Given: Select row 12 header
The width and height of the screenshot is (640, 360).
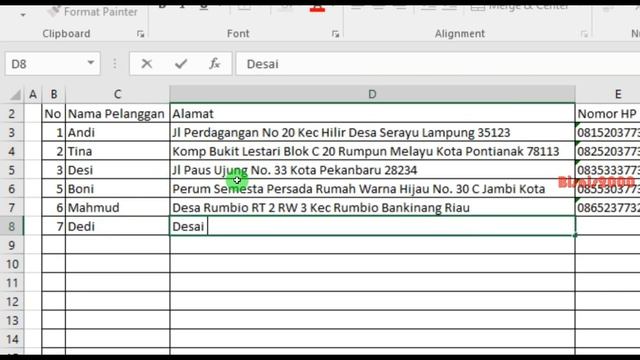Looking at the screenshot, I should 12,301.
